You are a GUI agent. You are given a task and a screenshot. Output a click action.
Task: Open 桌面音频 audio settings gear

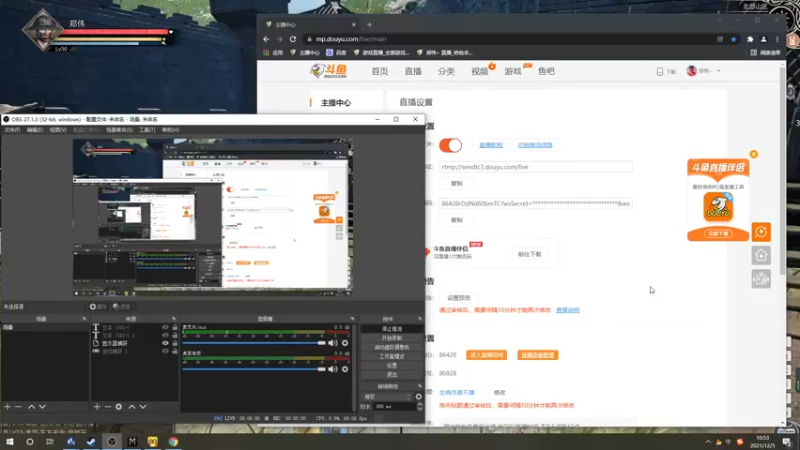pos(345,369)
